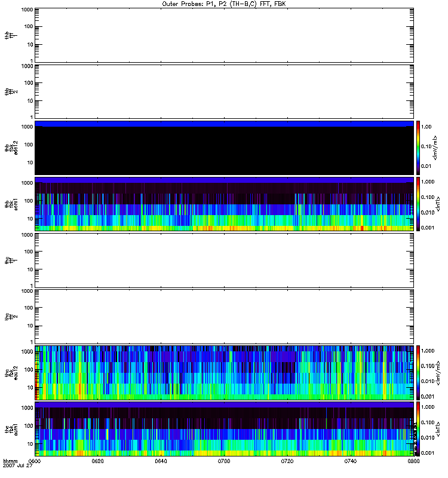Click the plot title 'Outer Probes: P1, P2'
Image resolution: width=448 pixels, height=478 pixels.
point(224,4)
